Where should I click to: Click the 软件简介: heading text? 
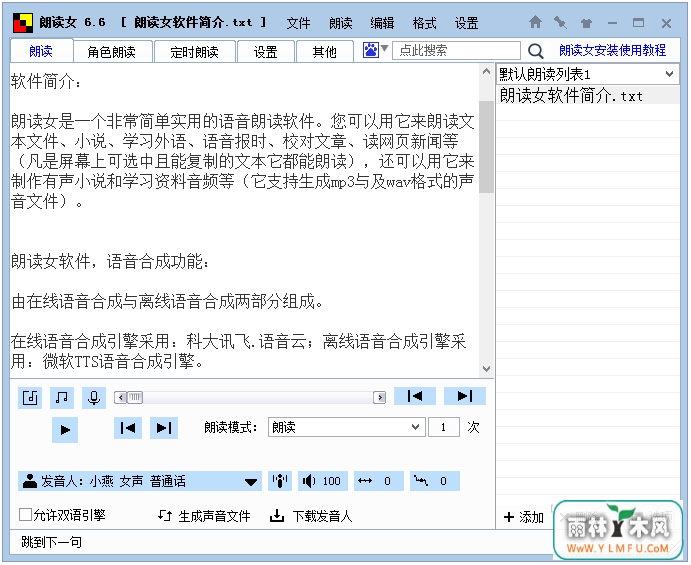click(46, 82)
